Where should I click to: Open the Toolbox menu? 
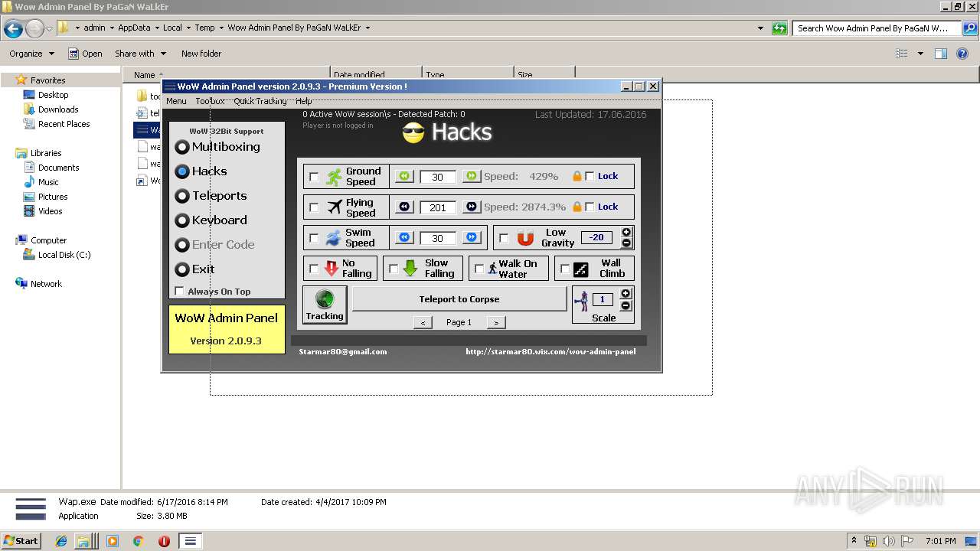click(210, 101)
